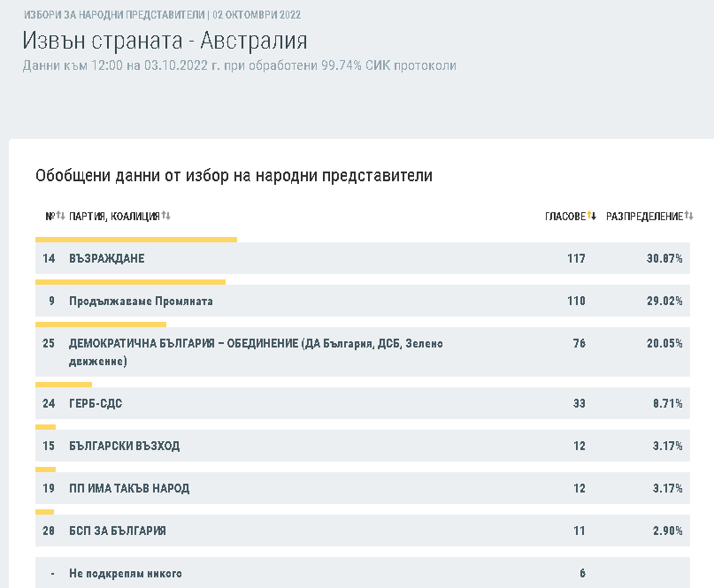This screenshot has height=588, width=714.
Task: Select the ВЪЗРАЖДАНЕ party name
Action: (106, 258)
